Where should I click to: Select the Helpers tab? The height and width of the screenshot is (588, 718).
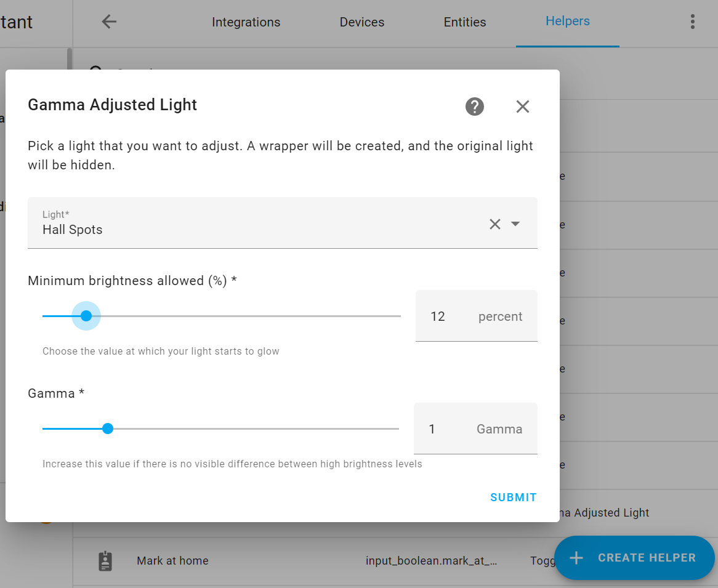(x=567, y=20)
